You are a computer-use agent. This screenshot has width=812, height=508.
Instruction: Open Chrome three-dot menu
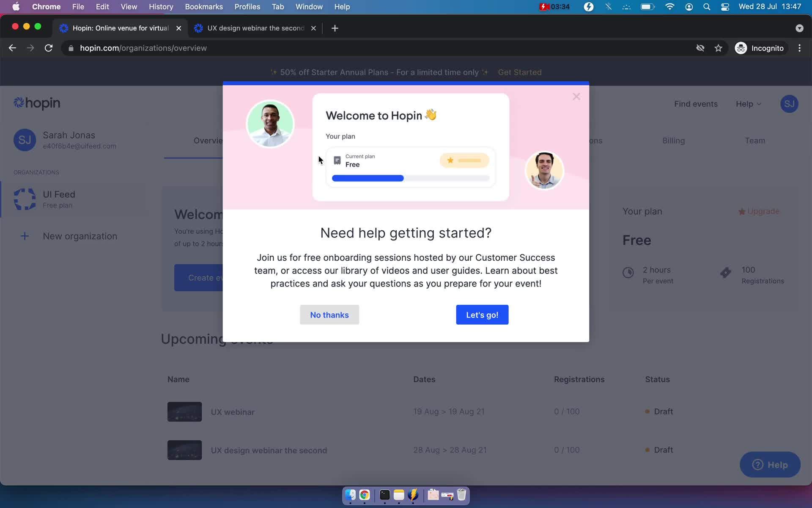pos(799,48)
